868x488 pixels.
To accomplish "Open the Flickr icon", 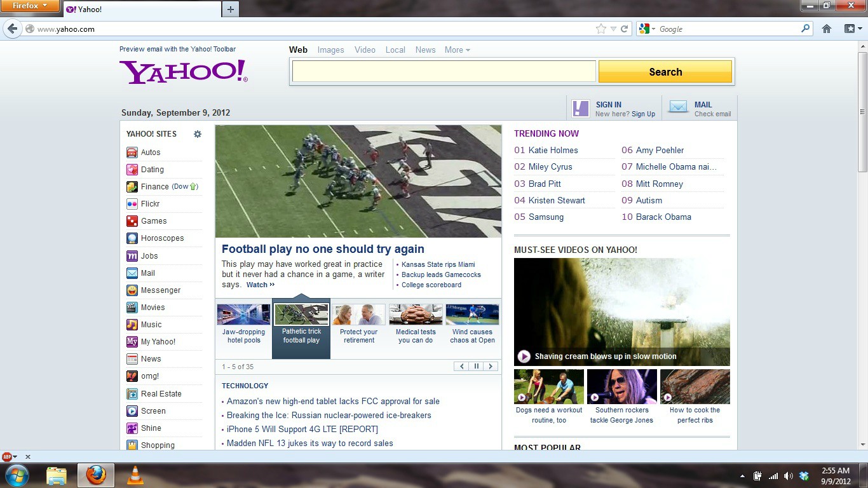I will (132, 204).
